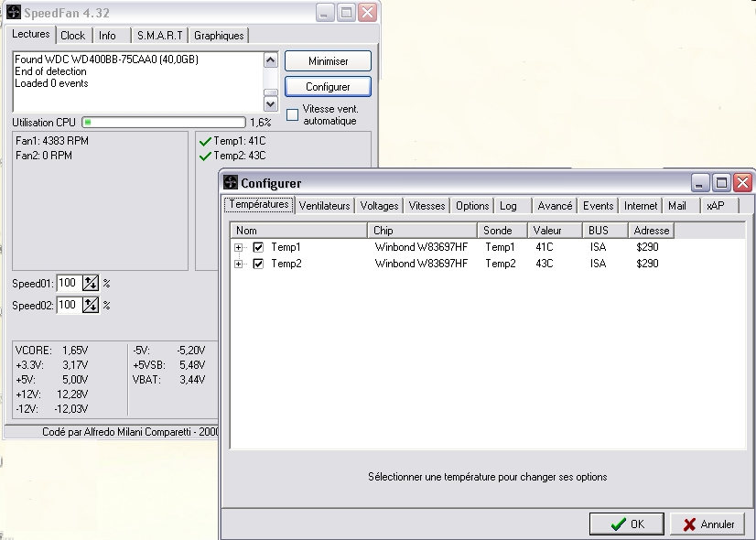Click the scrollbar thumb in the log box
This screenshot has height=540, width=756.
(x=271, y=92)
